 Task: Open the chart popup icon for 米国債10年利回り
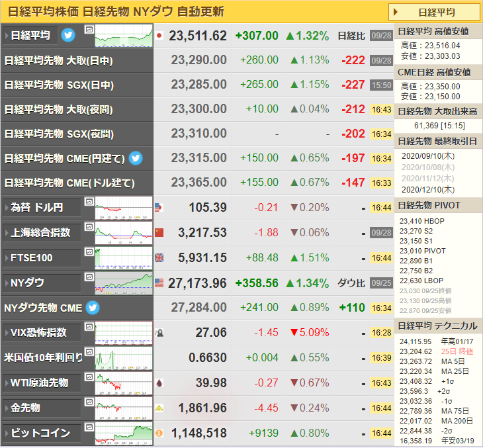pyautogui.click(x=89, y=351)
